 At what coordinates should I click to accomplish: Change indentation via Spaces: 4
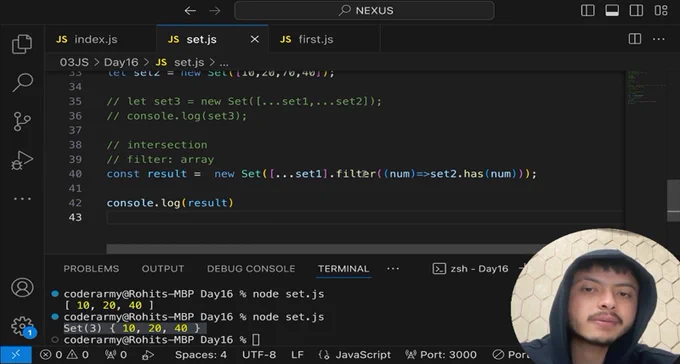click(201, 355)
